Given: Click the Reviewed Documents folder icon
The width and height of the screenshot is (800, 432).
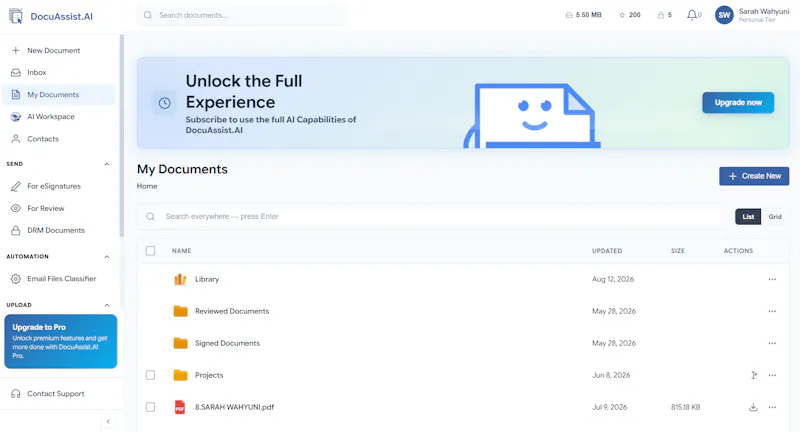Looking at the screenshot, I should point(180,311).
